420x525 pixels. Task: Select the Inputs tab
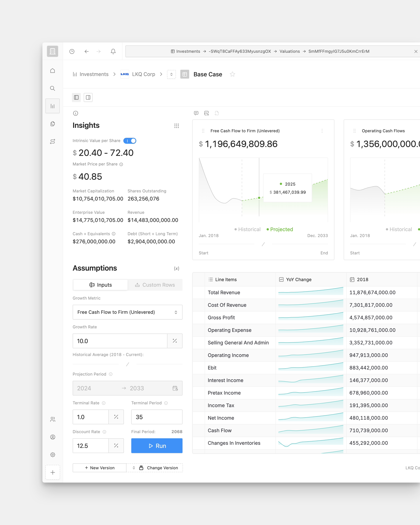coord(100,285)
